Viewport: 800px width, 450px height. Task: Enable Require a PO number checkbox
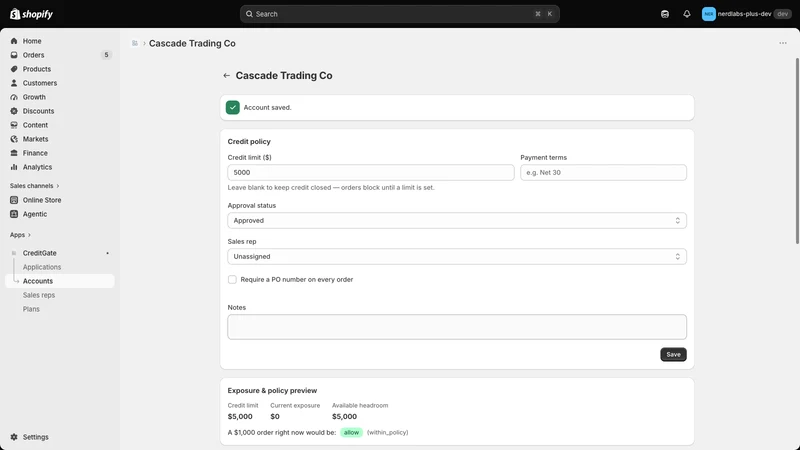point(232,280)
